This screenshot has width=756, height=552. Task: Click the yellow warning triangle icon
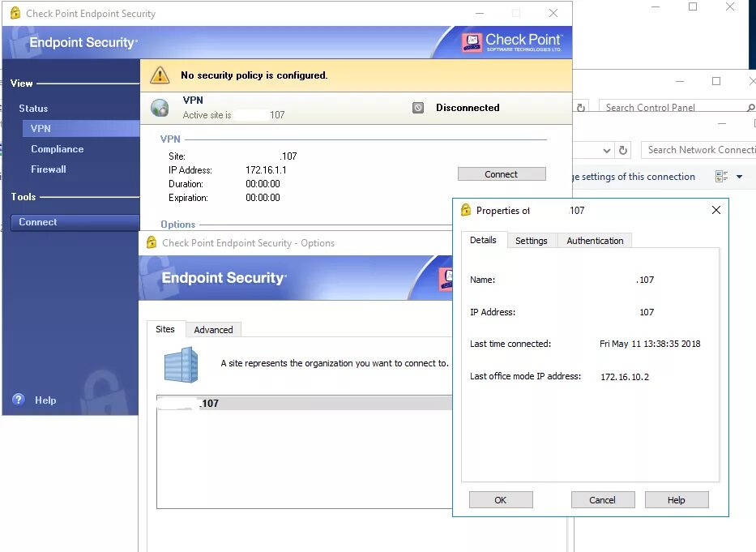[160, 75]
